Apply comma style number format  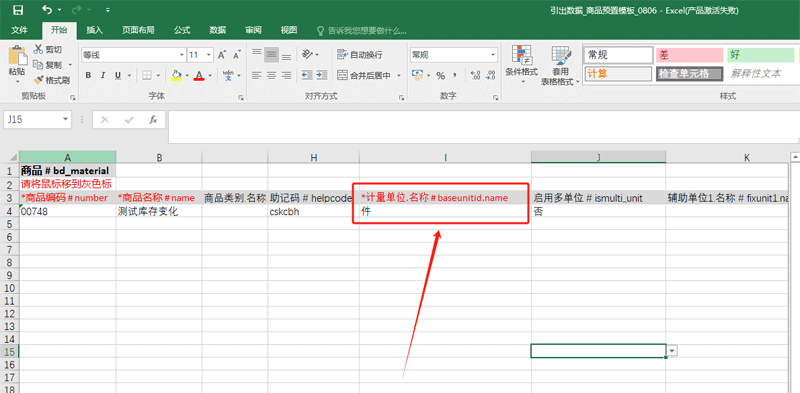[454, 76]
